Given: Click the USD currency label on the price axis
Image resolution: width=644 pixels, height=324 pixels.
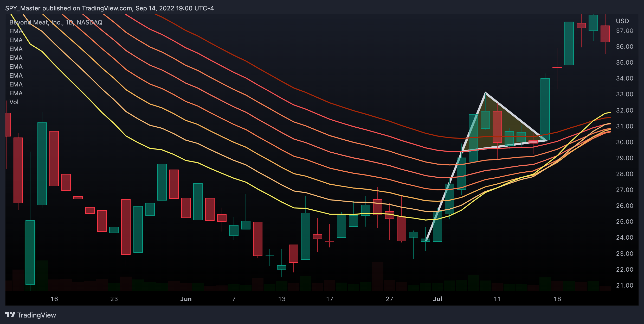Looking at the screenshot, I should (x=622, y=21).
